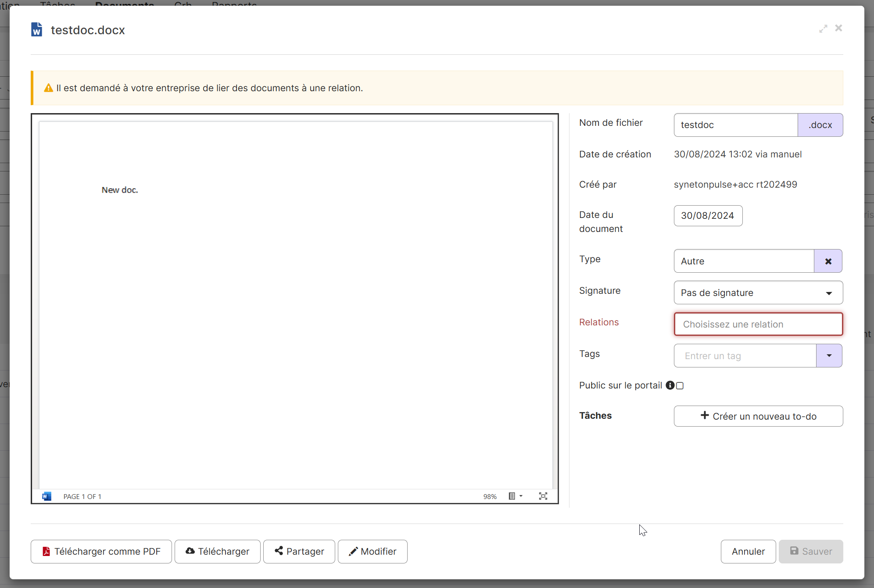Click the warning triangle icon in the banner
874x588 pixels.
pyautogui.click(x=48, y=88)
